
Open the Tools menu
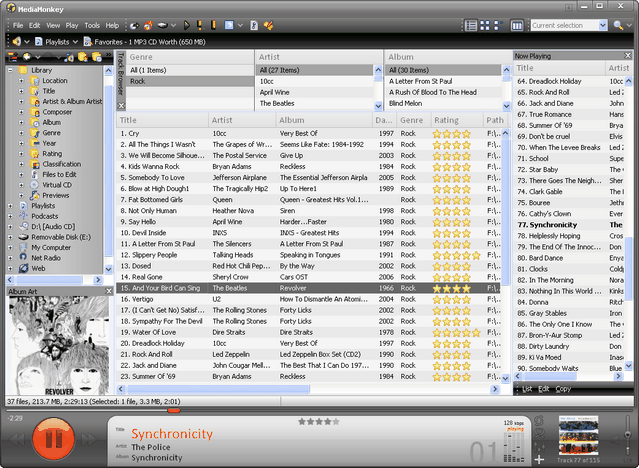pos(92,25)
